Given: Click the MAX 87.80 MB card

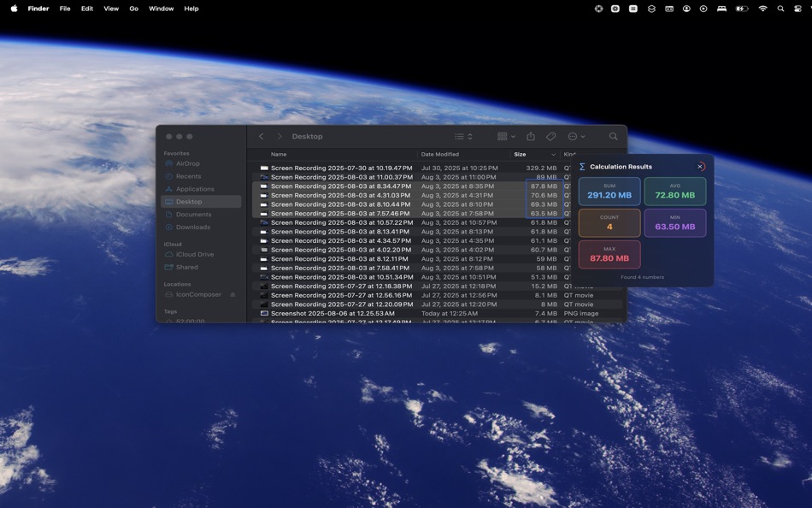Looking at the screenshot, I should 609,255.
